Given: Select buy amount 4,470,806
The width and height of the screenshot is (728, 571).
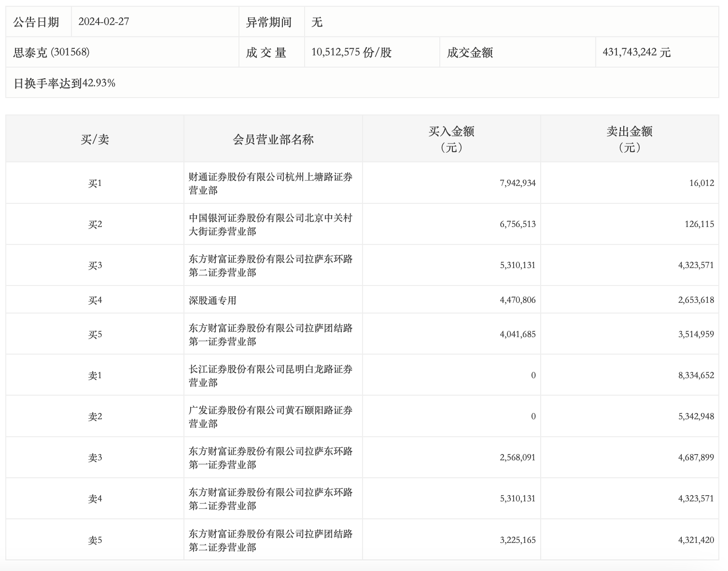Looking at the screenshot, I should tap(518, 300).
